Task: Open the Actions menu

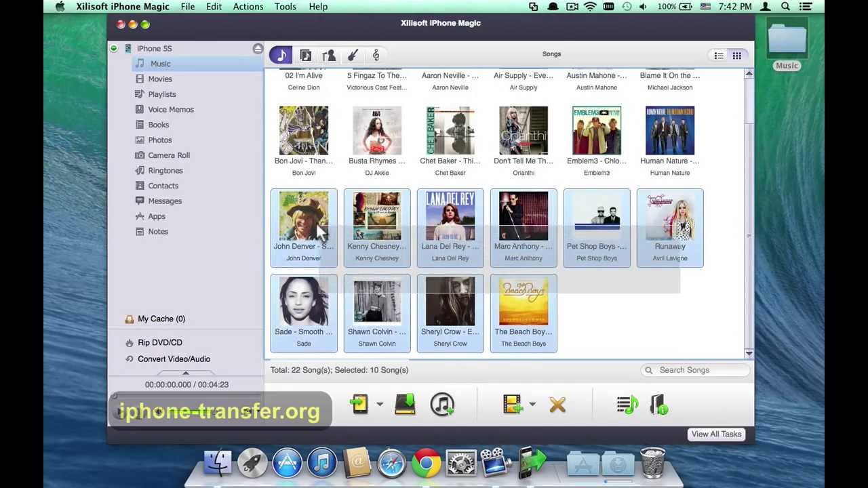Action: 248,7
